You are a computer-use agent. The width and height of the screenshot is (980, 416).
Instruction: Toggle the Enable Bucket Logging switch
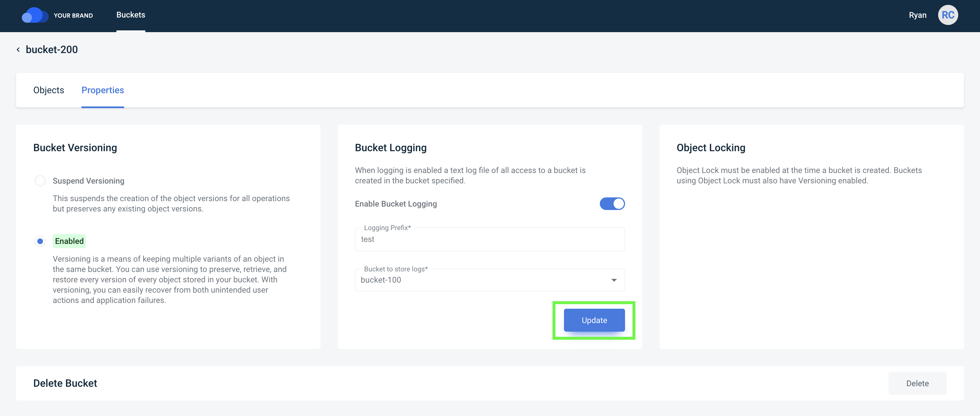612,204
